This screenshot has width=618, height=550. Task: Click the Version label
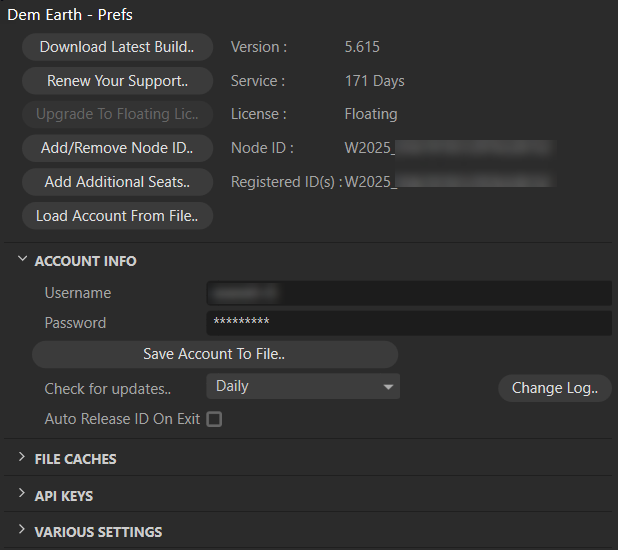coord(259,47)
